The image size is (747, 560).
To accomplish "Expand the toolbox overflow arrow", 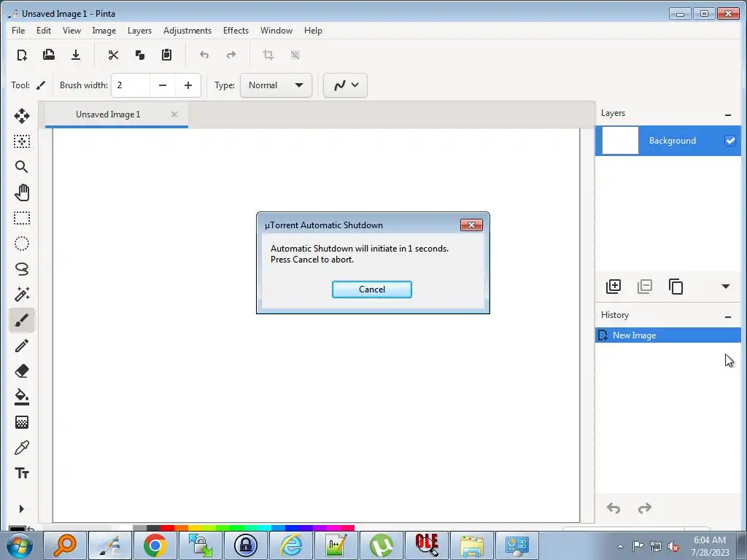I will (21, 509).
